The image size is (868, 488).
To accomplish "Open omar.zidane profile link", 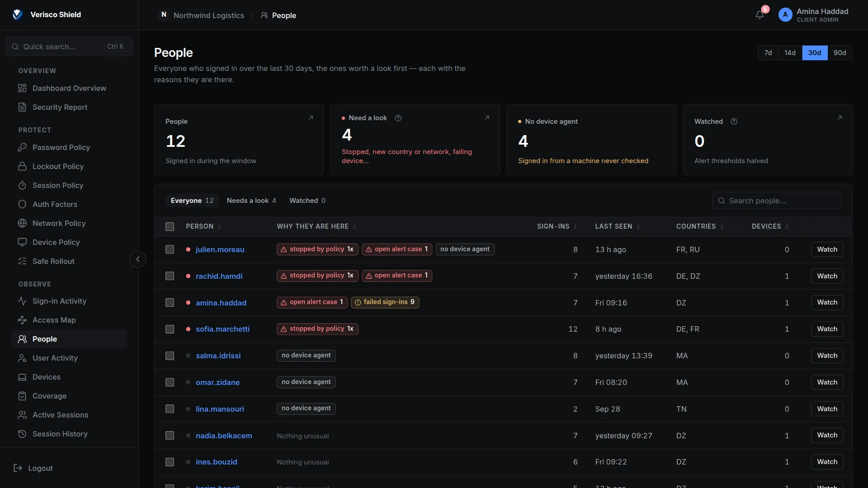I will (217, 382).
